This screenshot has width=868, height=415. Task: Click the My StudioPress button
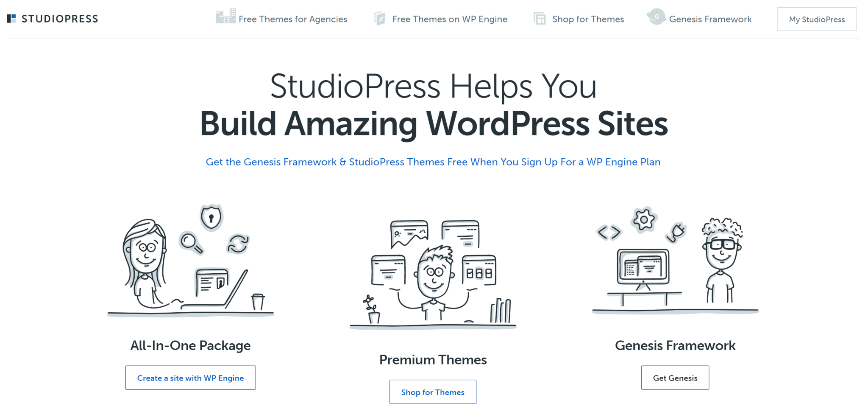pyautogui.click(x=817, y=19)
